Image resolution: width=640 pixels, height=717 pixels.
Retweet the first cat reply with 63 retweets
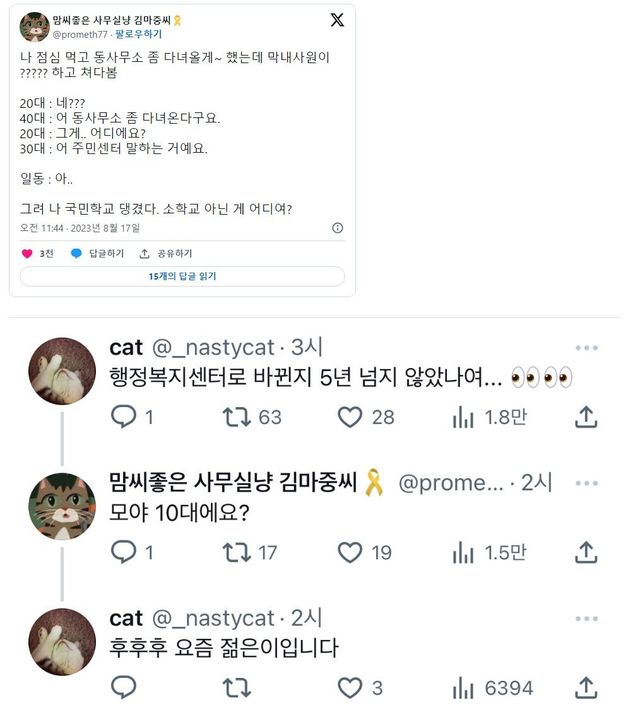point(237,417)
